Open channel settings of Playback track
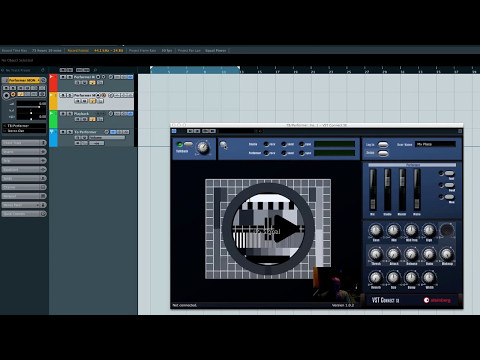The width and height of the screenshot is (480, 360). click(x=111, y=114)
